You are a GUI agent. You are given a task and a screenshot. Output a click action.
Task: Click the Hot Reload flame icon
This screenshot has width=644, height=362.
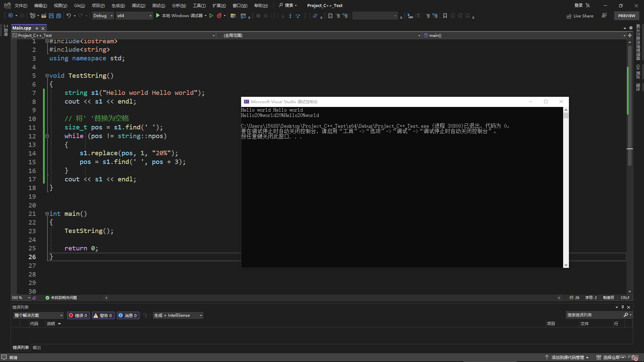[x=219, y=16]
